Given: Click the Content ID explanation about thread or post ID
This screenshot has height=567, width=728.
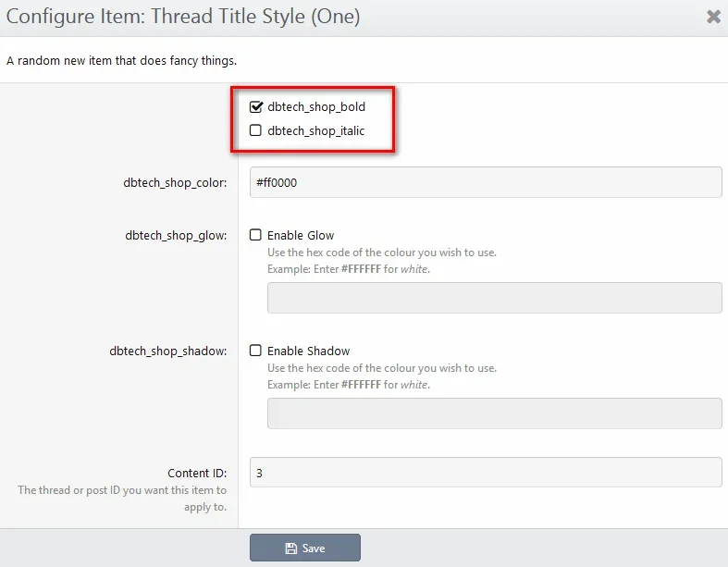Looking at the screenshot, I should 122,499.
